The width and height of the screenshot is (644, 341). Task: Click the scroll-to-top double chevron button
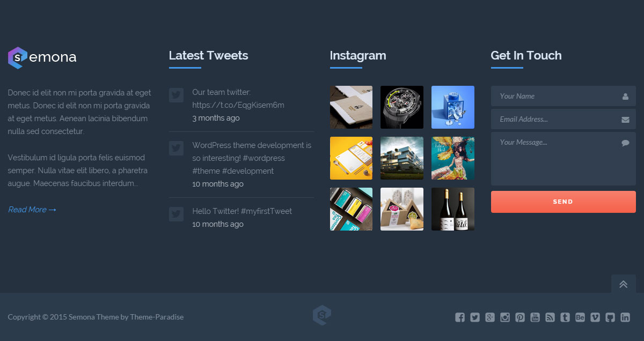click(624, 284)
